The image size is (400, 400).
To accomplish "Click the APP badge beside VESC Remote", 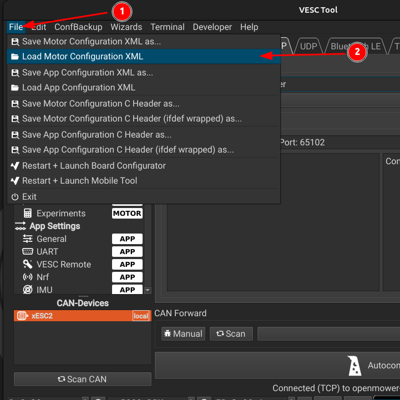I will pos(127,264).
